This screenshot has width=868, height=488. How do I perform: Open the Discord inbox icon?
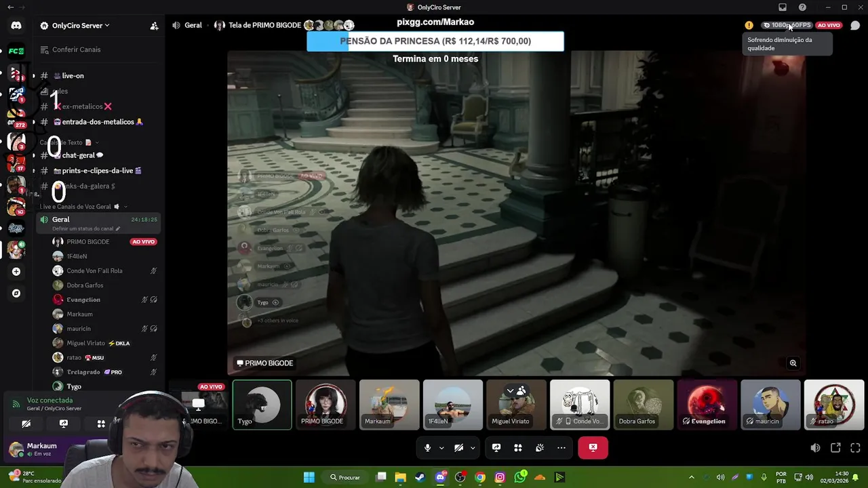pyautogui.click(x=782, y=7)
